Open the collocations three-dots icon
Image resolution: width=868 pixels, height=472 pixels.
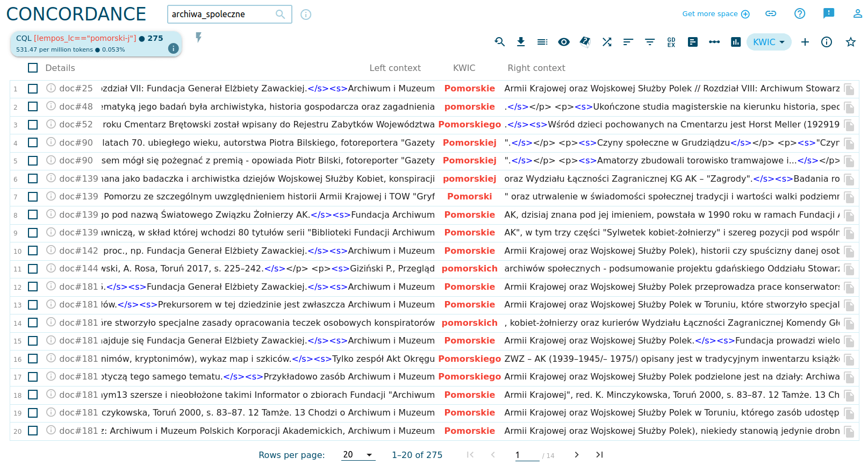coord(714,42)
